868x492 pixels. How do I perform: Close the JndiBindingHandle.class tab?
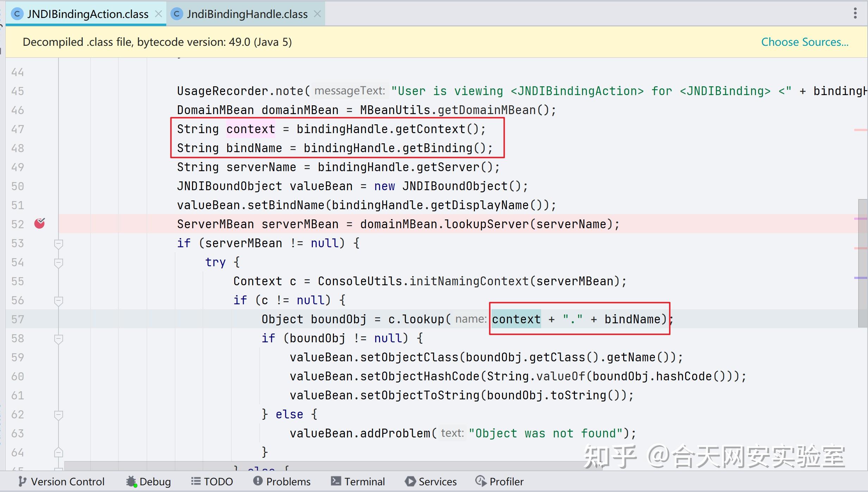(317, 14)
